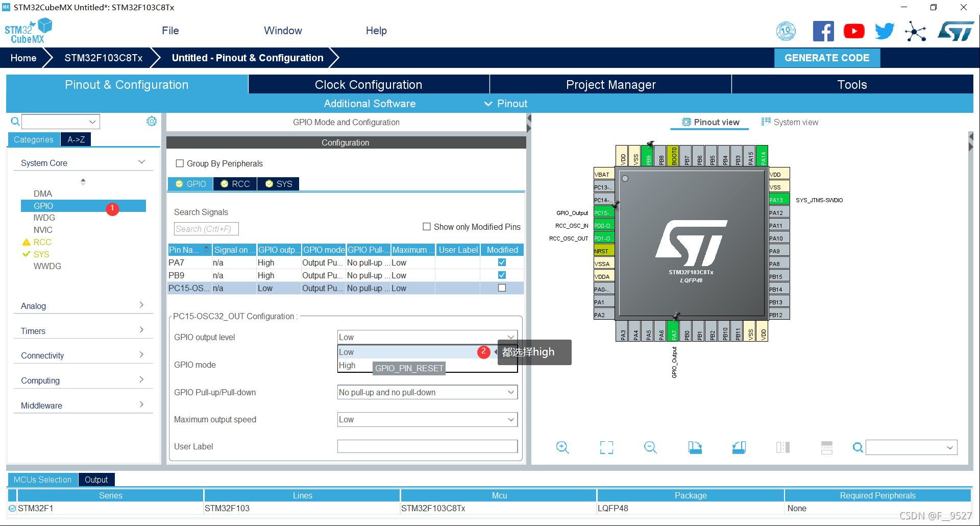Screen dimensions: 980x526
Task: Choose High in output level list
Action: point(347,365)
